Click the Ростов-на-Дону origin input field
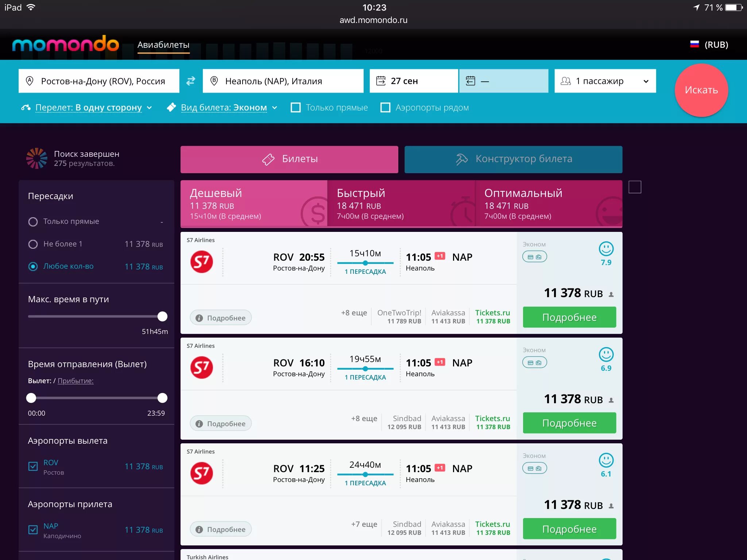This screenshot has height=560, width=747. (x=99, y=81)
